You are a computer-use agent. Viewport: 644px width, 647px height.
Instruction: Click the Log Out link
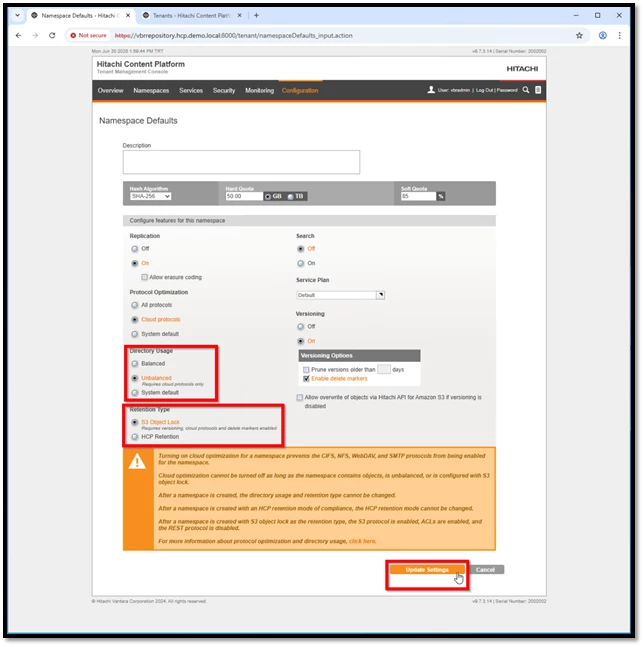tap(484, 90)
